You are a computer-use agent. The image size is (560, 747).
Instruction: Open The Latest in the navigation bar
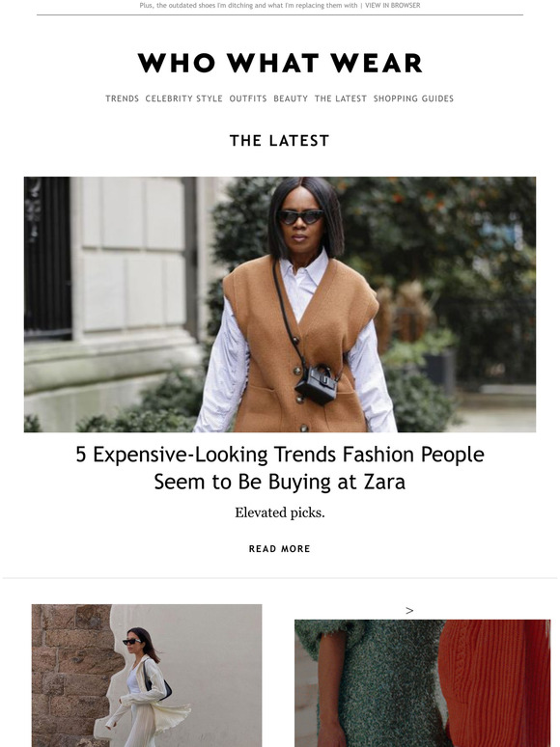tap(341, 98)
